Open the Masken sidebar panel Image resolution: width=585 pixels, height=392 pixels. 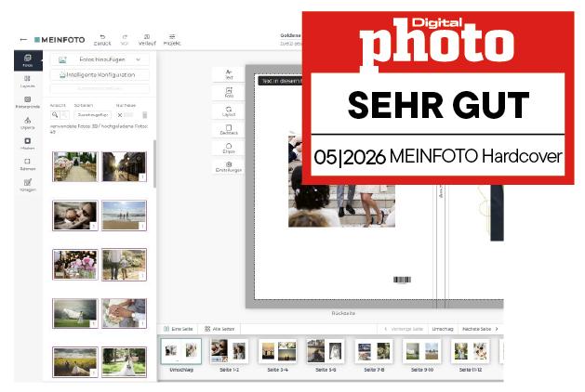pos(28,144)
